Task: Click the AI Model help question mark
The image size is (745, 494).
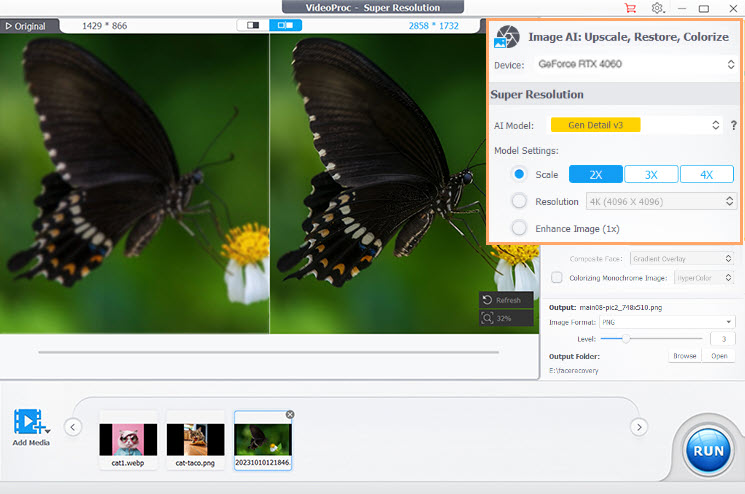Action: (x=734, y=125)
